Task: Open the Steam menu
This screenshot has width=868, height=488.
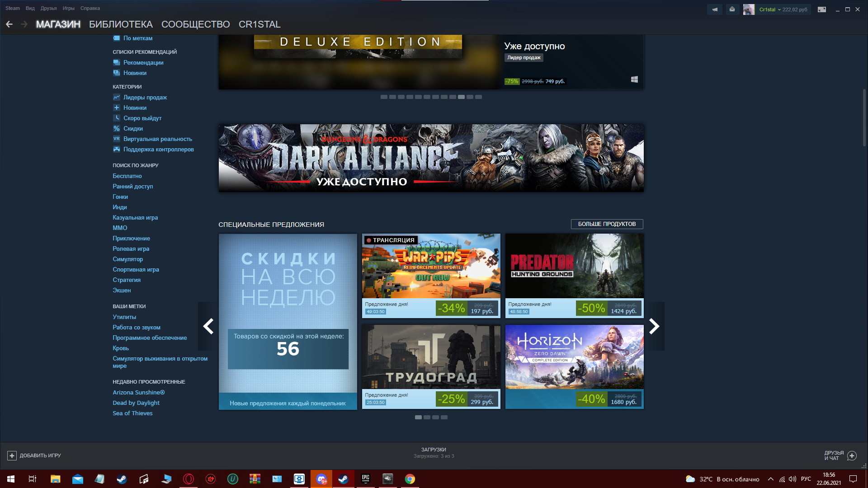Action: (x=13, y=8)
